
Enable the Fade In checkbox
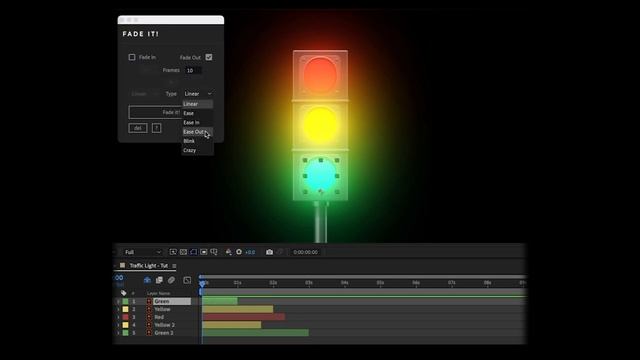(x=132, y=57)
